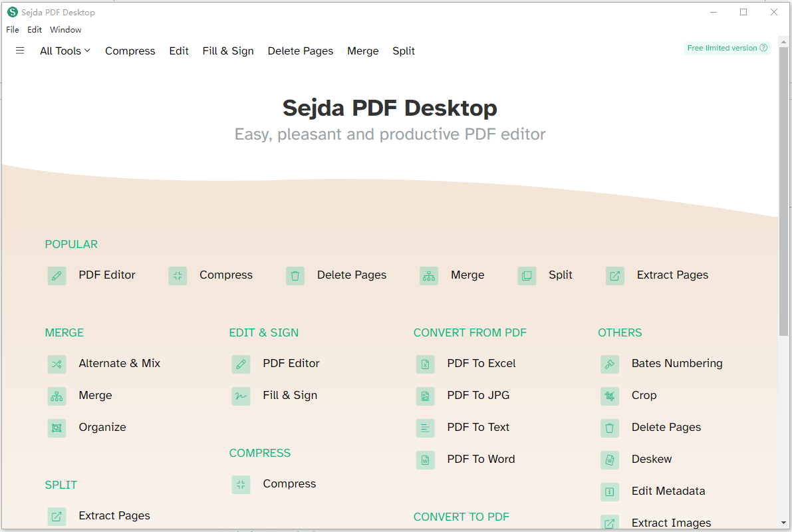The width and height of the screenshot is (792, 532).
Task: Select Edit in the top toolbar
Action: (179, 51)
